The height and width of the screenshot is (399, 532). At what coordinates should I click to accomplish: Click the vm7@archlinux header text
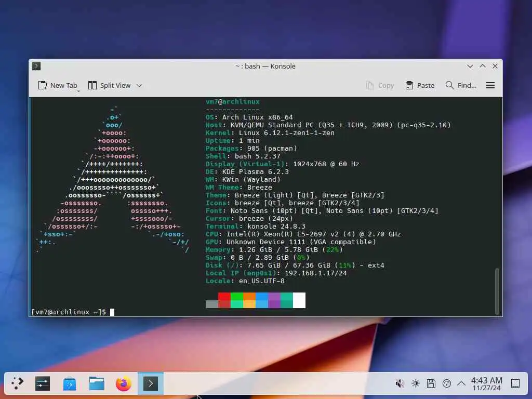tap(232, 101)
